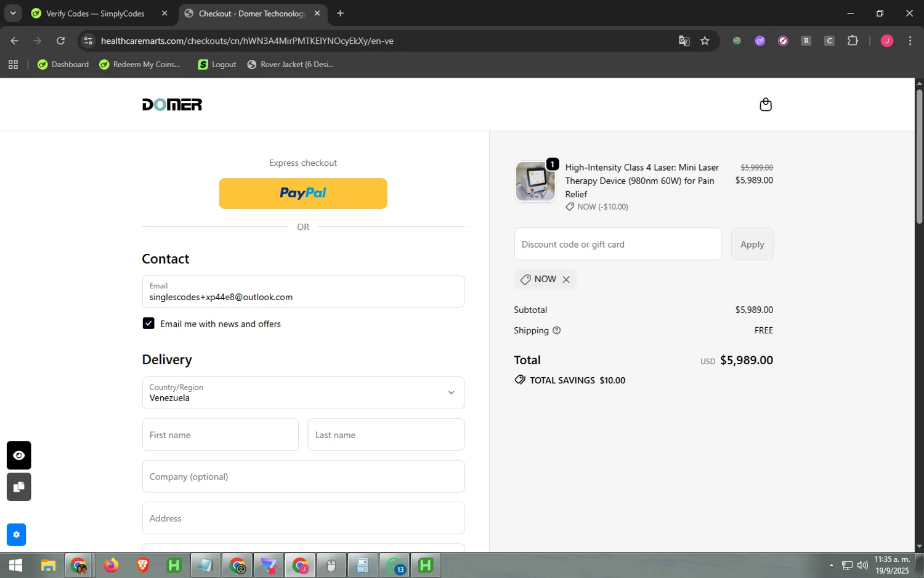This screenshot has height=578, width=924.
Task: Focus the Last name field
Action: (386, 434)
